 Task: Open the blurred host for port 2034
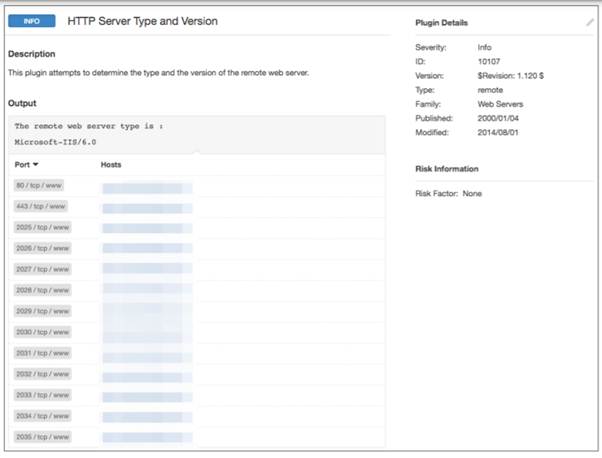(x=147, y=416)
